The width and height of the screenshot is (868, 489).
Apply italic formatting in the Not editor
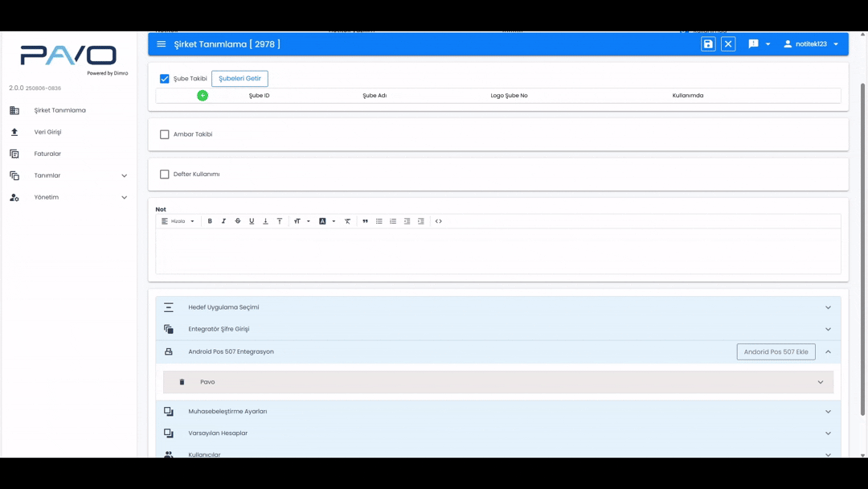click(223, 221)
